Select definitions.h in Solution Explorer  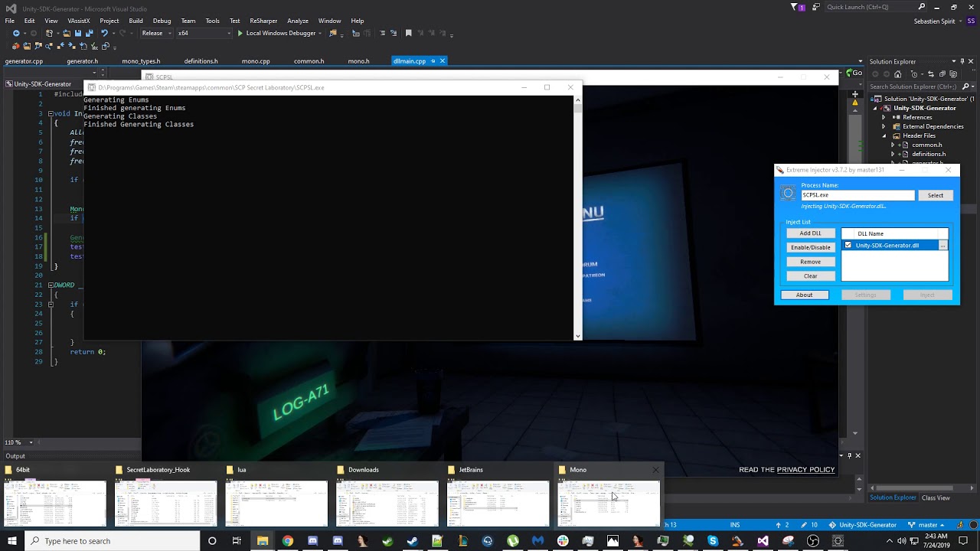click(928, 154)
